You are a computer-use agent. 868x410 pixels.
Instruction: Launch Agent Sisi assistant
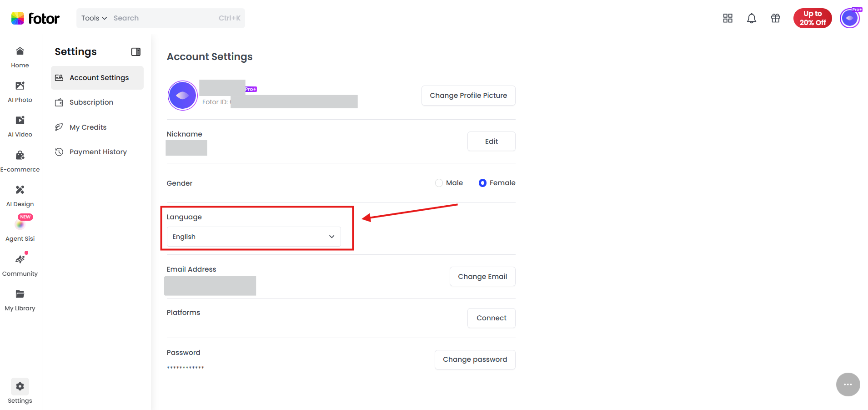[x=20, y=229]
